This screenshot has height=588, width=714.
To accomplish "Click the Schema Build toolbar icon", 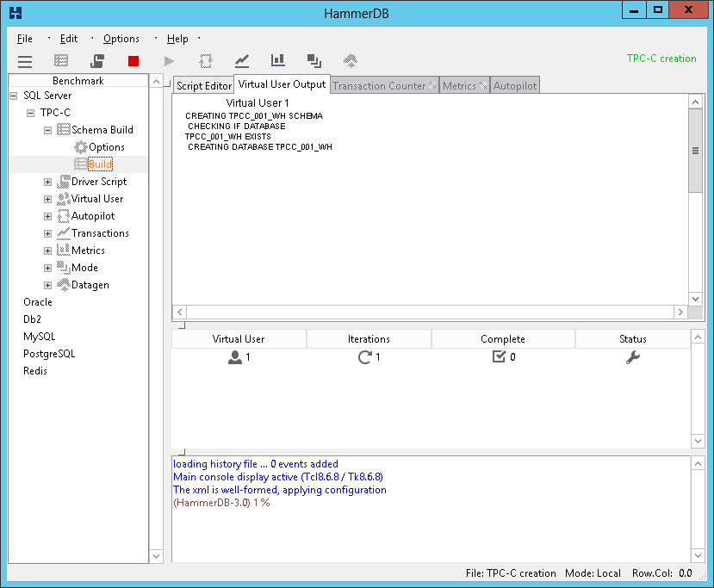I will click(x=61, y=61).
